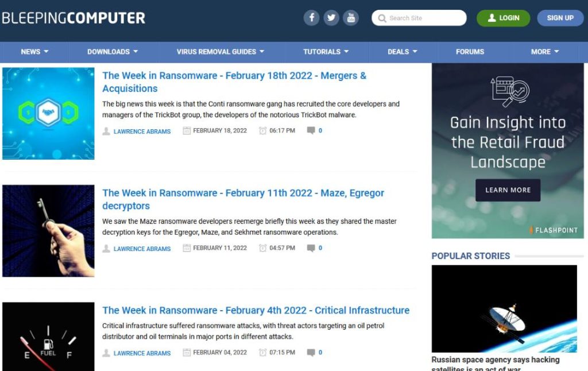Expand the Virus Removal Guides dropdown

click(x=220, y=52)
